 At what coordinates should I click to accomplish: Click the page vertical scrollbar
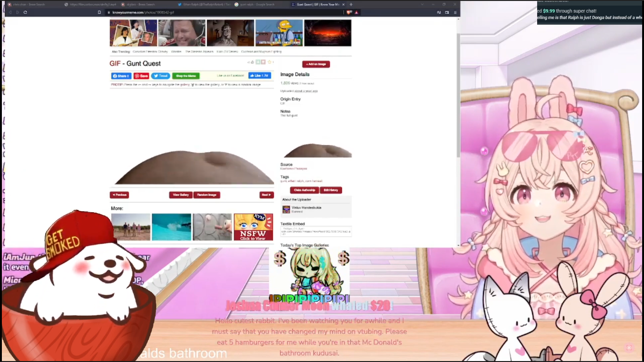click(458, 96)
